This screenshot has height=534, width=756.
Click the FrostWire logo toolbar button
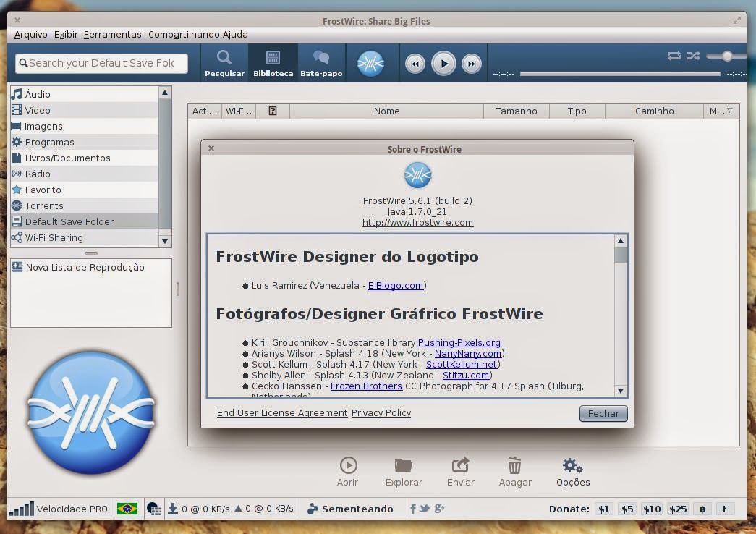coord(370,63)
